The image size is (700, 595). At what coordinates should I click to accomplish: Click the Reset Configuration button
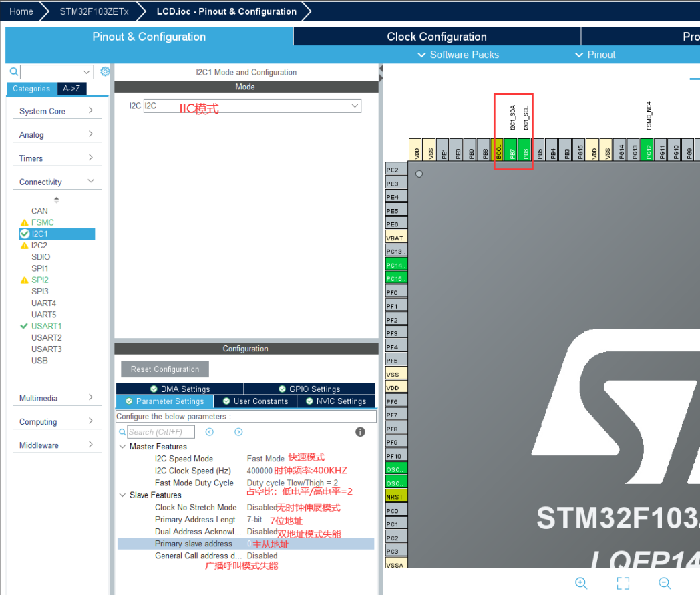point(165,369)
